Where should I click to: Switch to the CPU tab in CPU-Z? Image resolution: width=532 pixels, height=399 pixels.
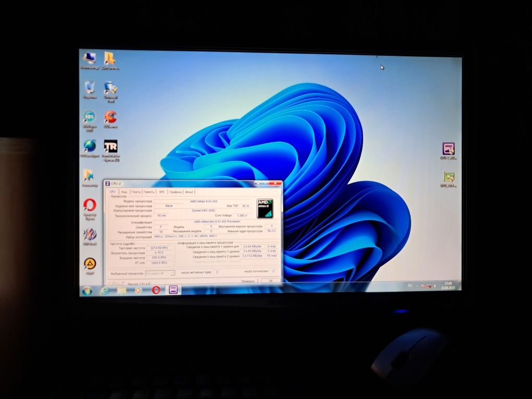(113, 192)
